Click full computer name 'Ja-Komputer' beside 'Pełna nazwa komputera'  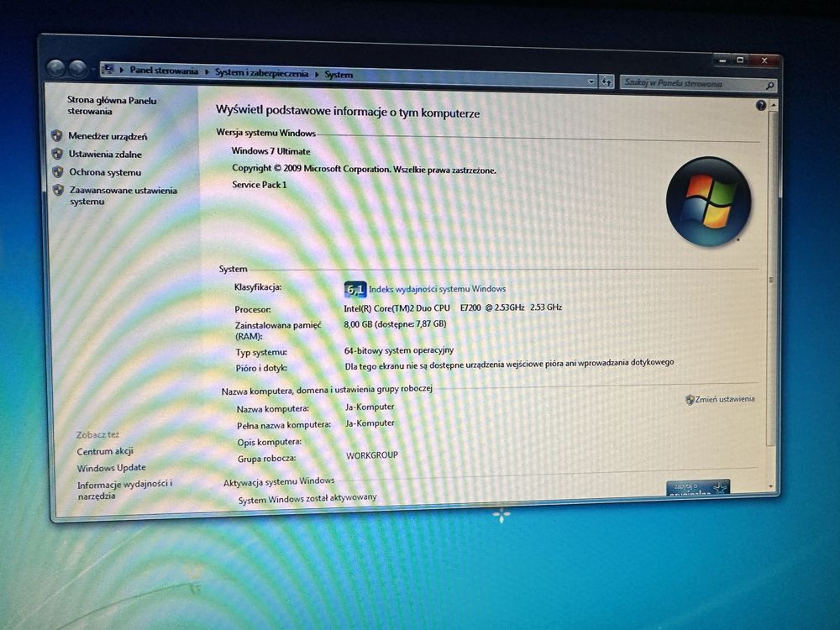click(x=370, y=423)
